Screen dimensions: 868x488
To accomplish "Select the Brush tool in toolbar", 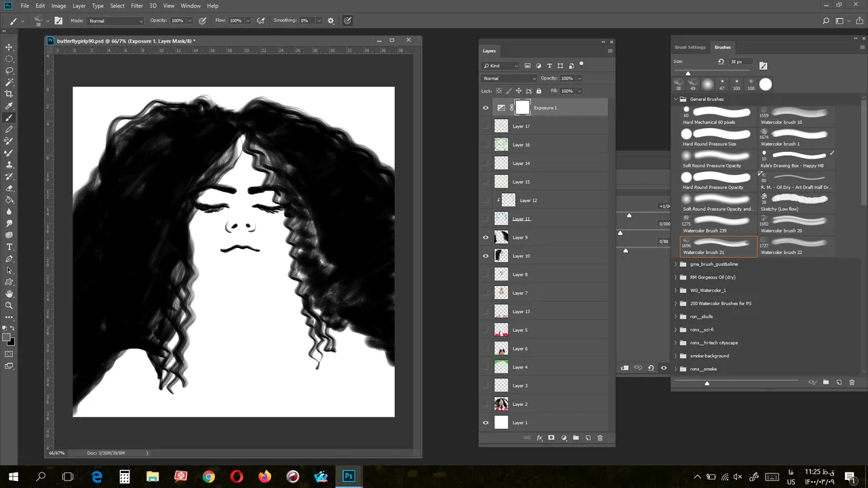I will (x=9, y=118).
